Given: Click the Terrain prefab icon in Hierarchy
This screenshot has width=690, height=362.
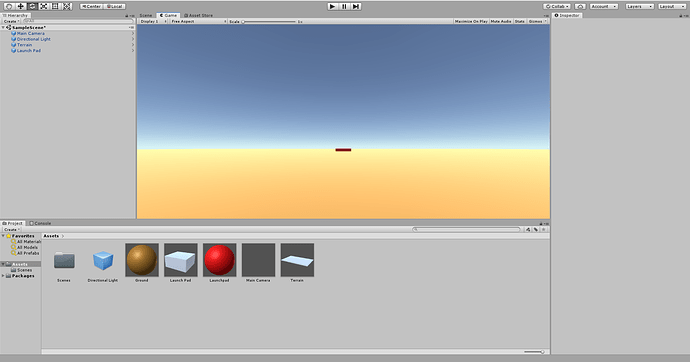Looking at the screenshot, I should (x=14, y=45).
